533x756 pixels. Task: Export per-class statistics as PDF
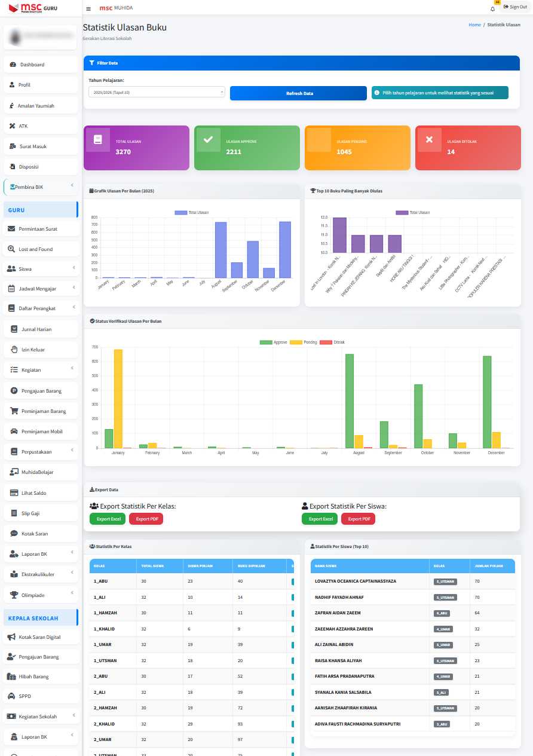pos(146,519)
